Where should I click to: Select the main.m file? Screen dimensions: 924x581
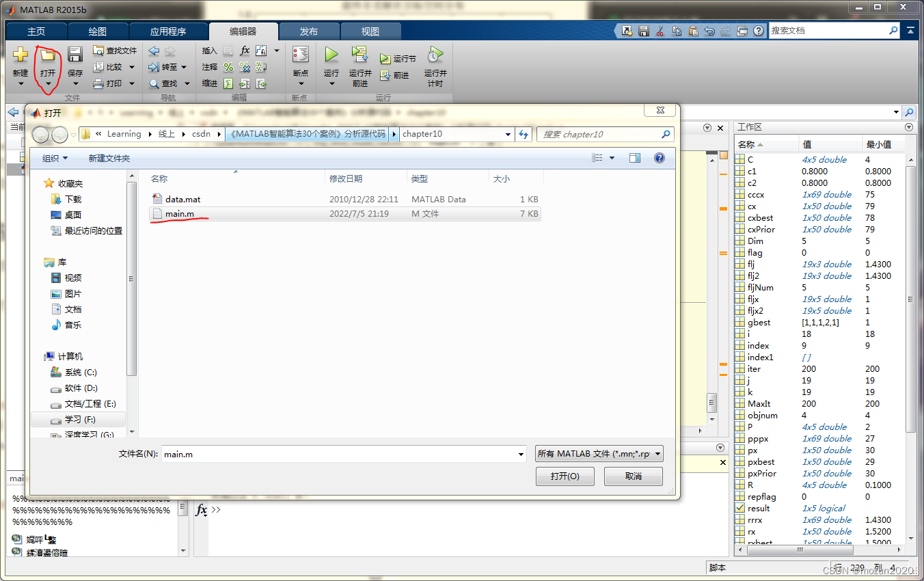346,213
